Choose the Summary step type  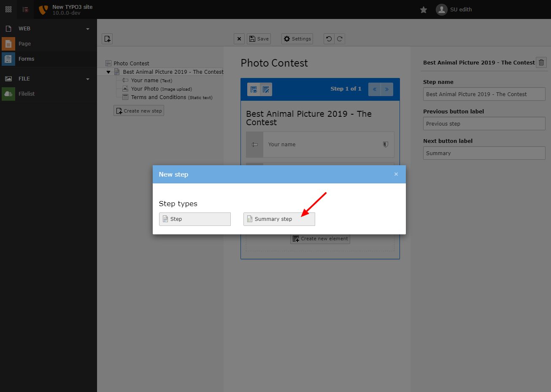(279, 219)
